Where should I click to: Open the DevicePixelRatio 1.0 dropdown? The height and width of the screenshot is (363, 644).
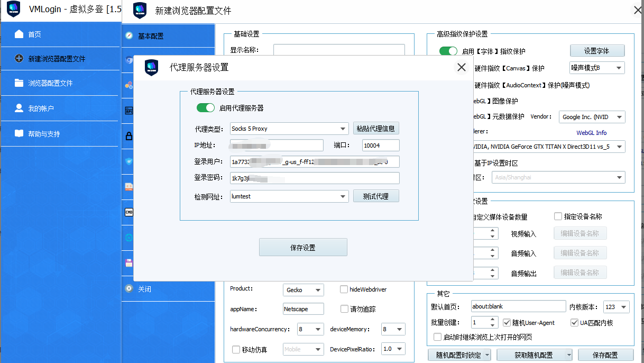pyautogui.click(x=393, y=349)
